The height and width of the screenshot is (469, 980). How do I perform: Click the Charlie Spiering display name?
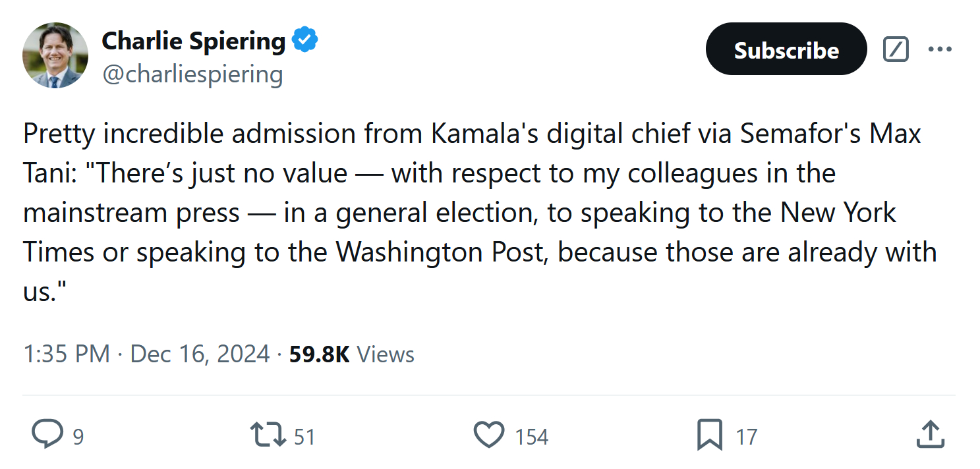click(193, 41)
